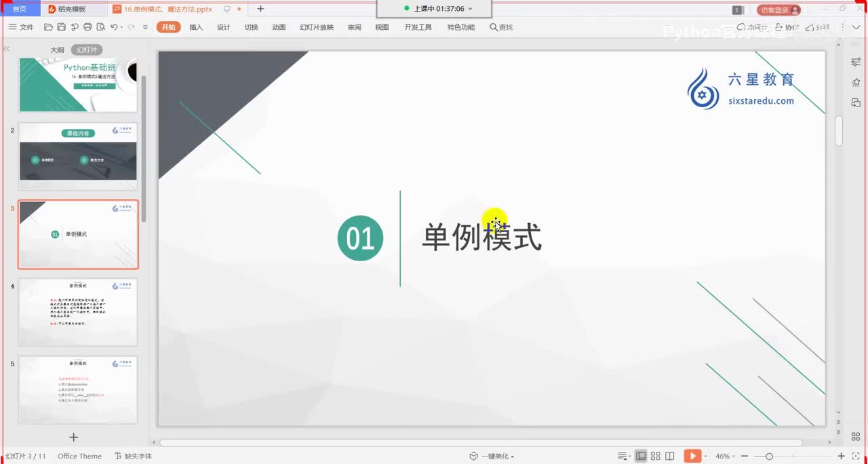Select the 幻灯片放映 ribbon tab
Image resolution: width=868 pixels, height=464 pixels.
tap(317, 27)
